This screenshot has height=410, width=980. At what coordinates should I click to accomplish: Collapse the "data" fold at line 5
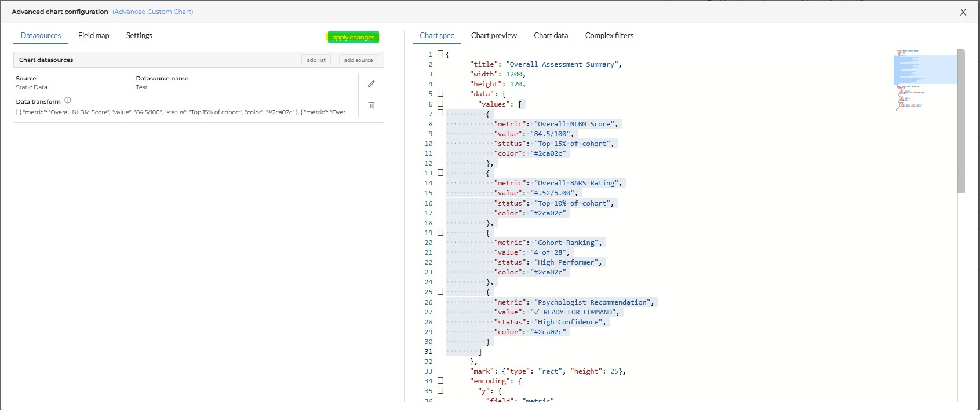[440, 93]
